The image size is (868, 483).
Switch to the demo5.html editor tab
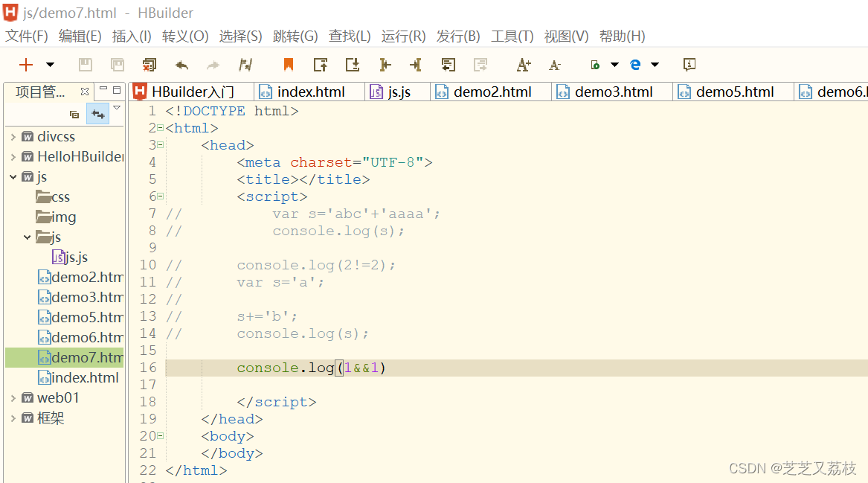click(x=734, y=92)
